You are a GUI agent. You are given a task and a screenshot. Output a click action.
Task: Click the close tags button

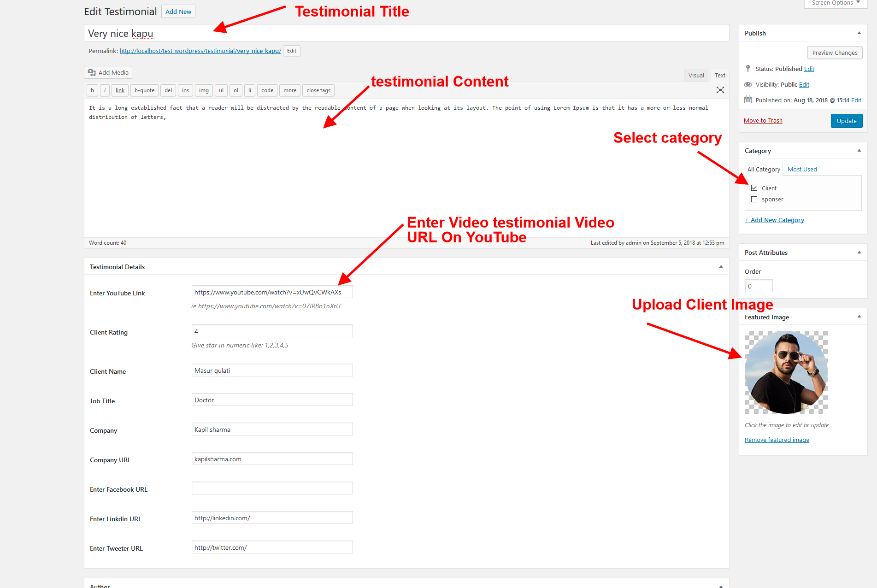tap(318, 90)
